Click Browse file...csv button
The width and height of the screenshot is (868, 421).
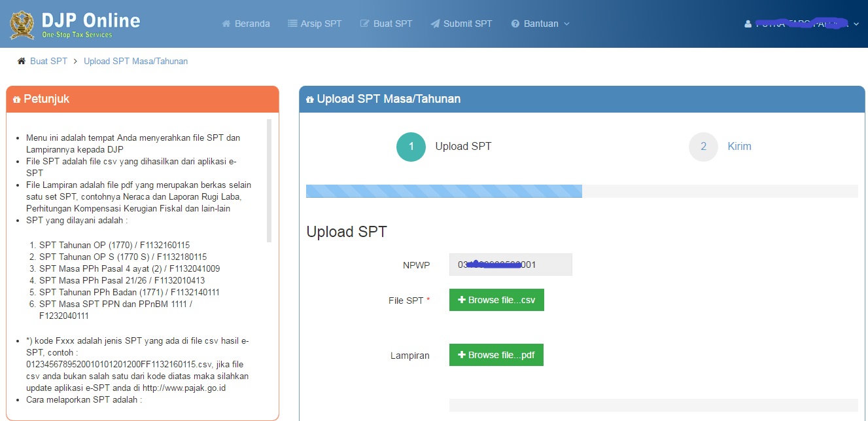[496, 300]
